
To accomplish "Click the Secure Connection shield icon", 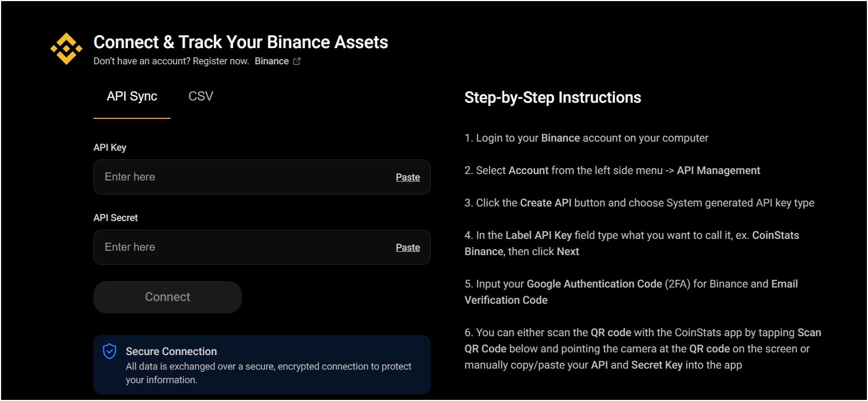I will pyautogui.click(x=110, y=351).
